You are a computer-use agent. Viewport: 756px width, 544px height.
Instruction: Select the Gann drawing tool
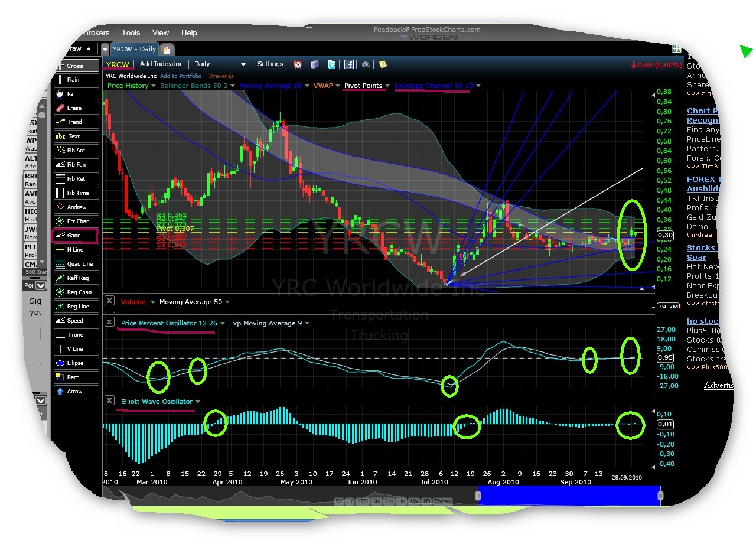click(74, 235)
